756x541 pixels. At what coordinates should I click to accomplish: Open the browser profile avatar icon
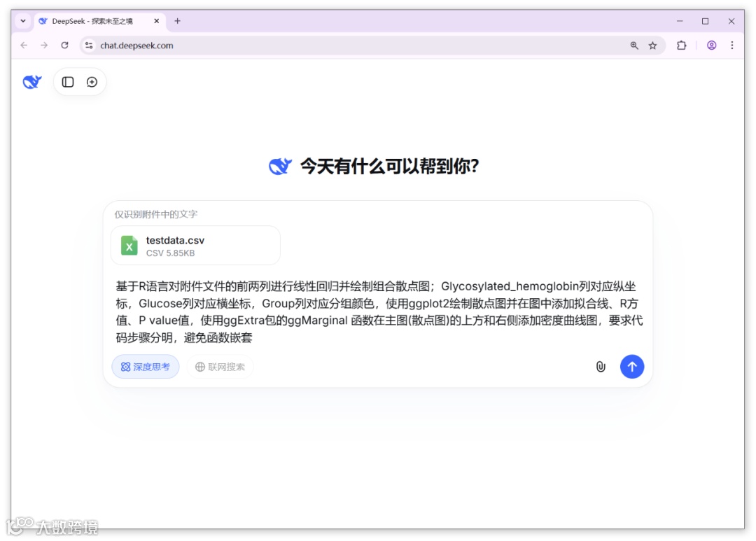pyautogui.click(x=712, y=45)
